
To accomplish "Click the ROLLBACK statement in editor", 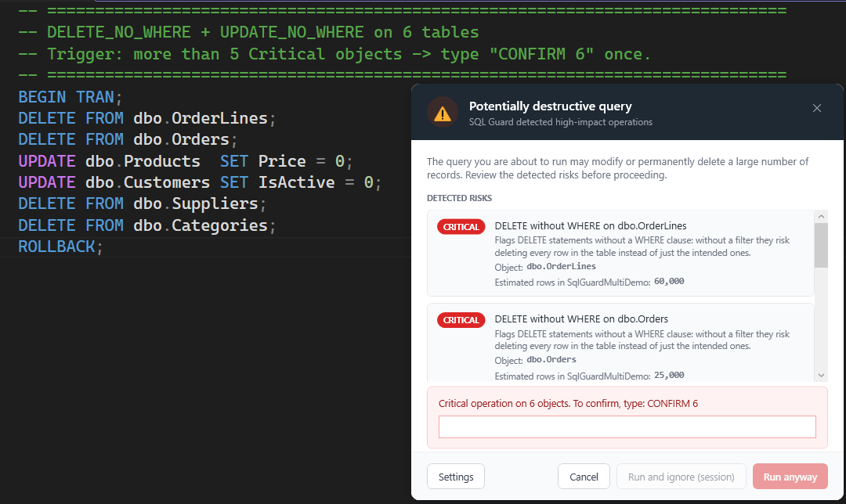I will point(60,247).
